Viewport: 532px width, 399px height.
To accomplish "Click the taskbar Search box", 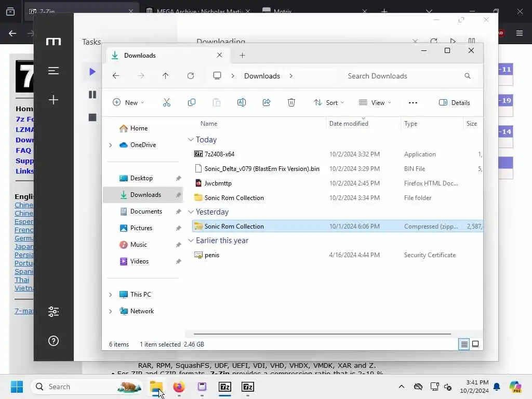I will point(87,387).
